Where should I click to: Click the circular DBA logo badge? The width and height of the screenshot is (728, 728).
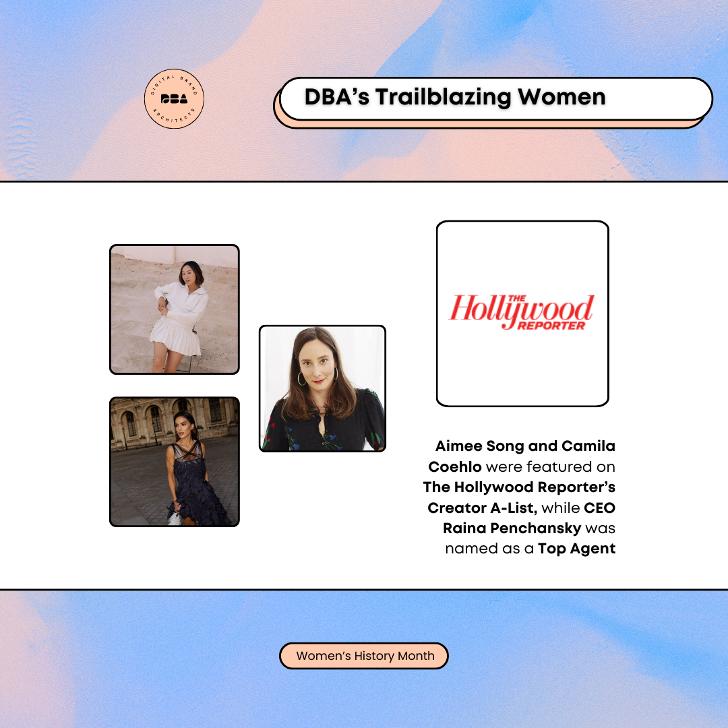click(x=174, y=99)
